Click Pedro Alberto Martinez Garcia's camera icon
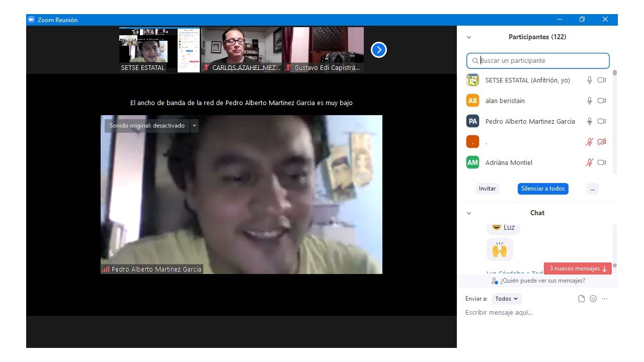The width and height of the screenshot is (644, 362). tap(602, 121)
